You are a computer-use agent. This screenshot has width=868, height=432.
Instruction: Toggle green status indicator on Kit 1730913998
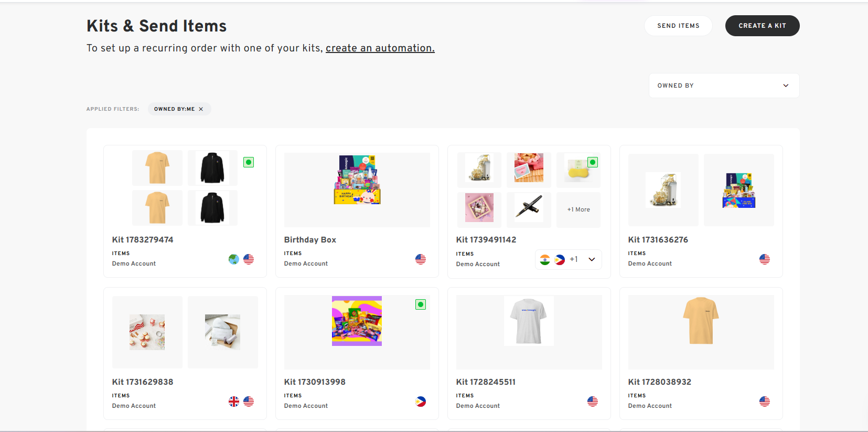tap(421, 304)
